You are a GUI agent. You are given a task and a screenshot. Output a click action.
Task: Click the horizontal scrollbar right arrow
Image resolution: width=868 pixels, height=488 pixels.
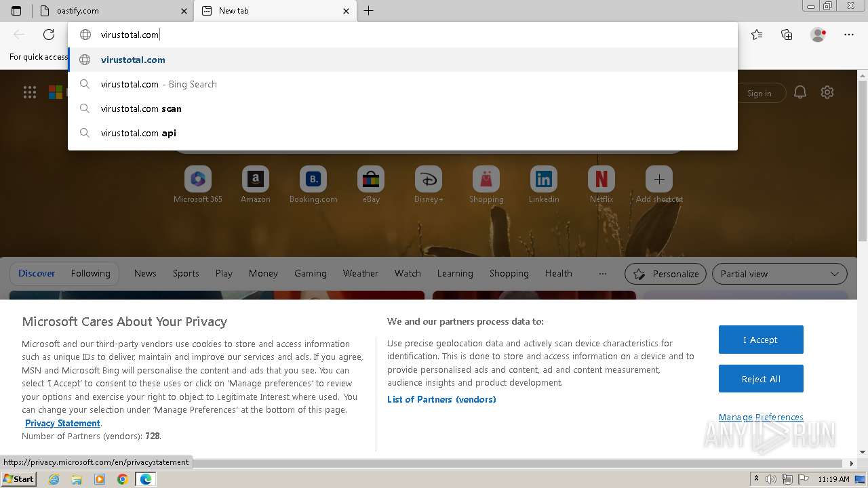coord(852,464)
